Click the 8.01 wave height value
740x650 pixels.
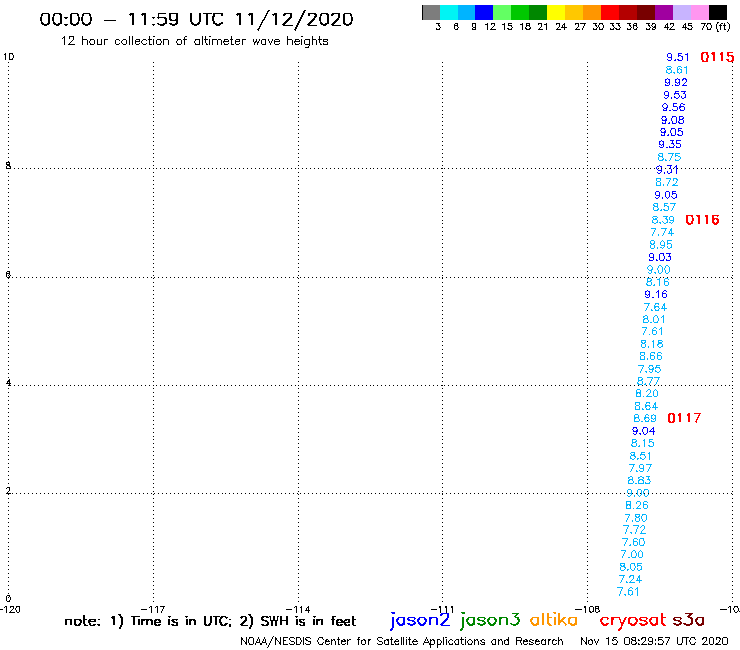coord(654,319)
